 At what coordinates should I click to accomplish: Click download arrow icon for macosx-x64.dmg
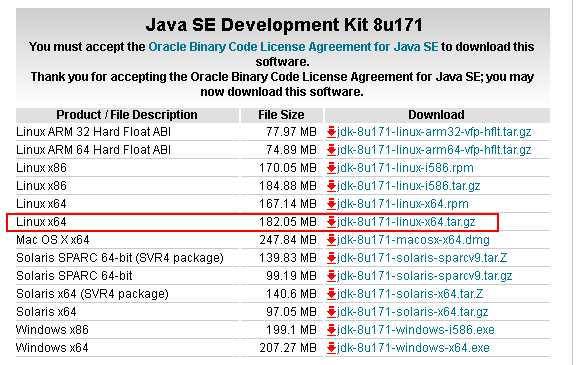(331, 240)
